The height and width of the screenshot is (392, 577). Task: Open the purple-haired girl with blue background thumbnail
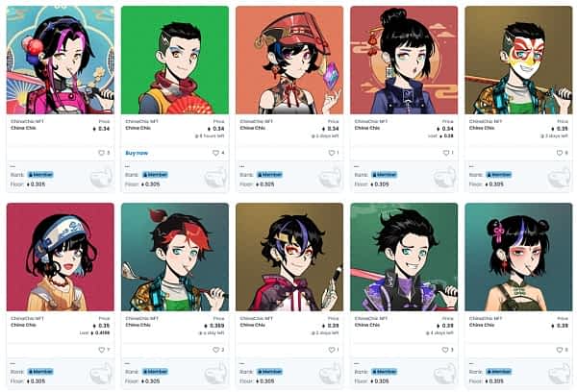click(x=61, y=60)
